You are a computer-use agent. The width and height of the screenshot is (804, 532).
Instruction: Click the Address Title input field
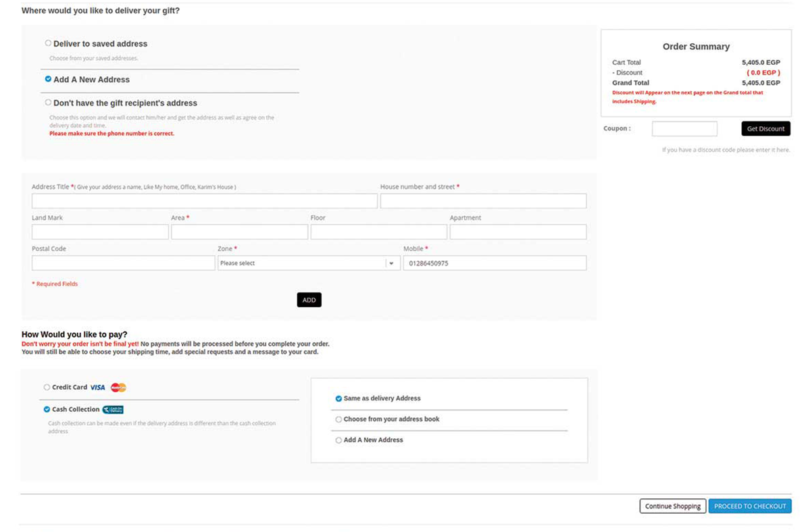204,201
